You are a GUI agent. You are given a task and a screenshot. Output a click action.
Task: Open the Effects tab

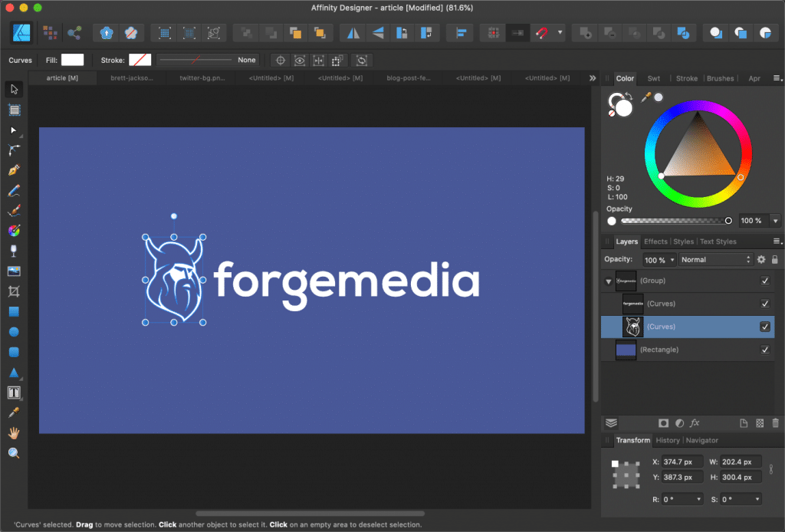(x=655, y=241)
